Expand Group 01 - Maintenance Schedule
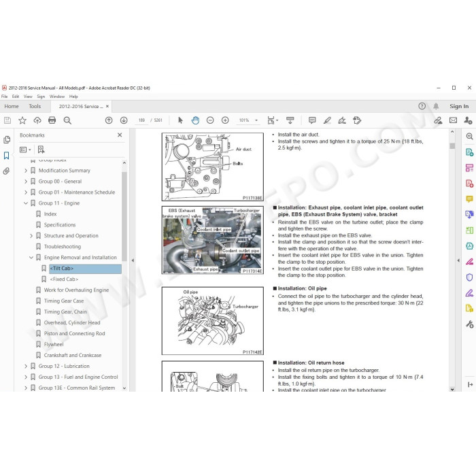 [26, 192]
